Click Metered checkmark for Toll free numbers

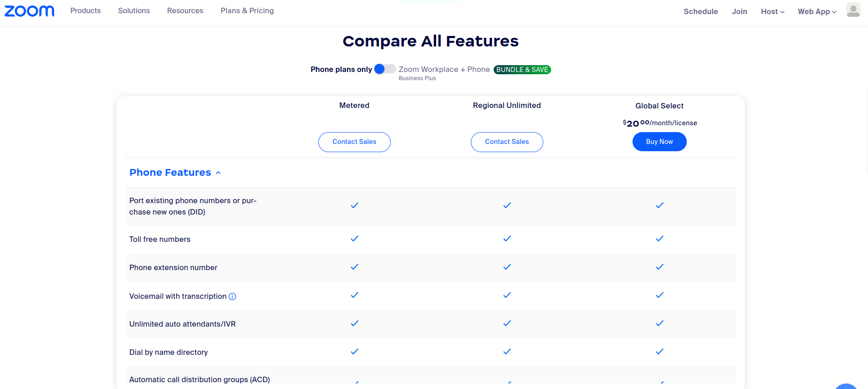(x=354, y=239)
